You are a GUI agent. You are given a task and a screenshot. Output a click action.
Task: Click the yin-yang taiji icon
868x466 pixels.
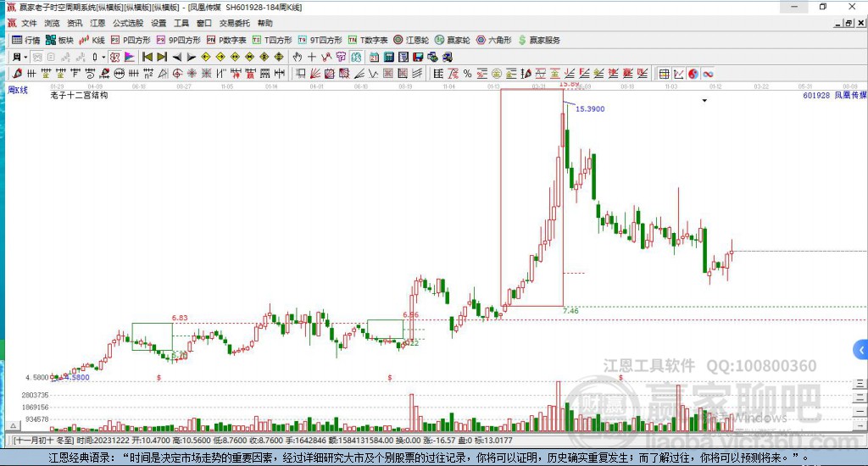point(693,74)
